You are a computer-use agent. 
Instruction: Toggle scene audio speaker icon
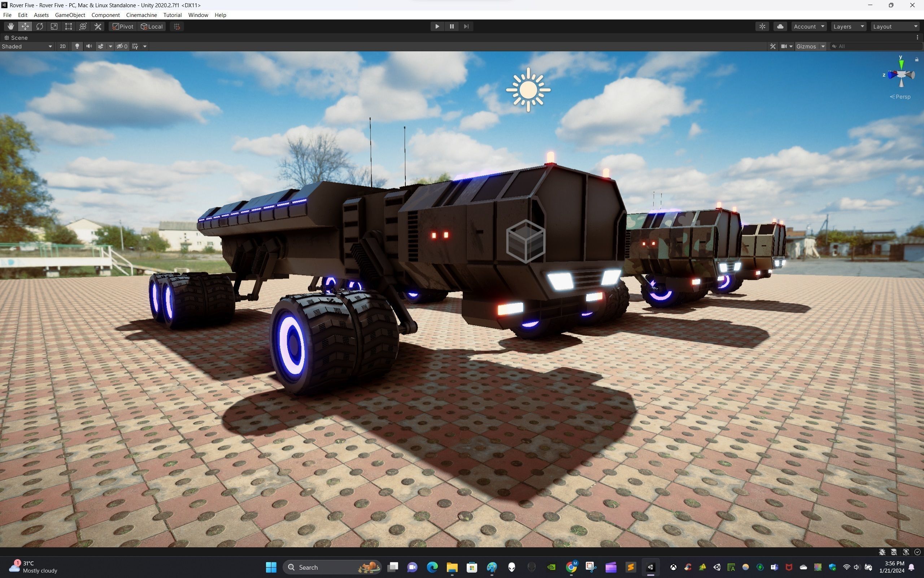point(89,46)
